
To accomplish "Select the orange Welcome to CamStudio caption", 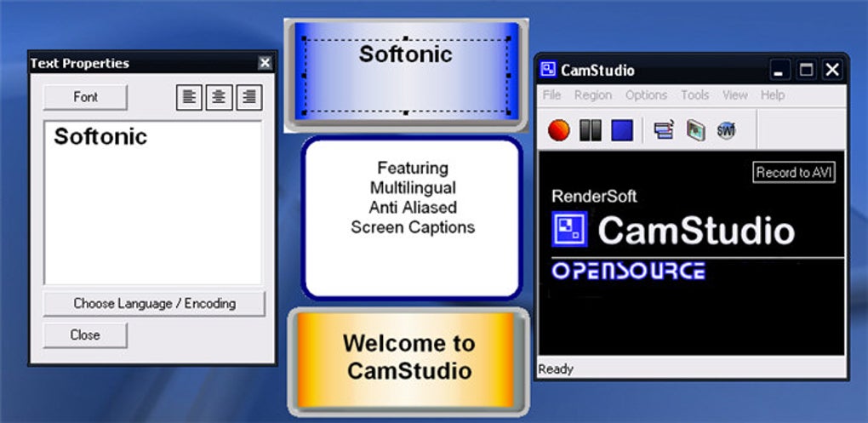I will [x=408, y=361].
